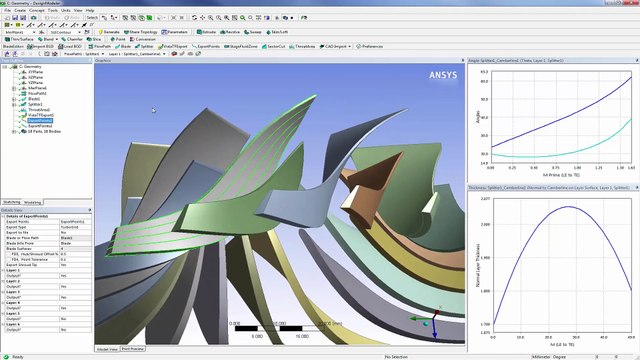Click the Layer 5 Output value cell
The height and width of the screenshot is (360, 640).
tap(76, 319)
